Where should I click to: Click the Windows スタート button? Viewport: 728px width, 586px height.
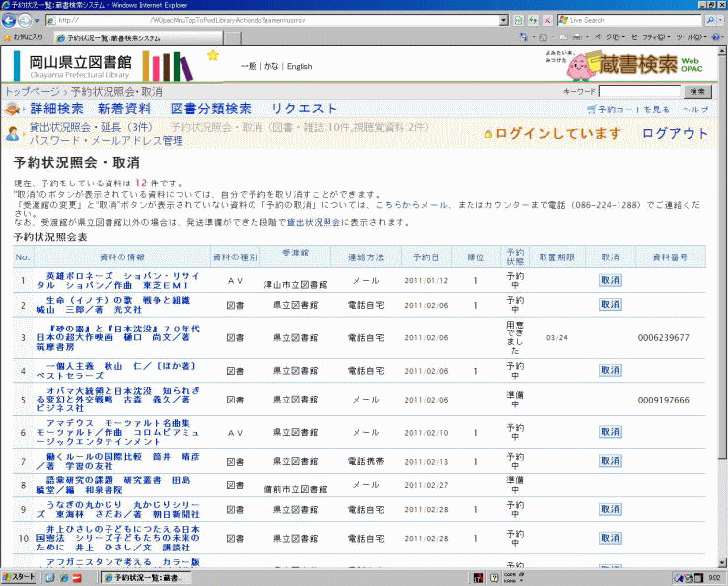point(19,577)
